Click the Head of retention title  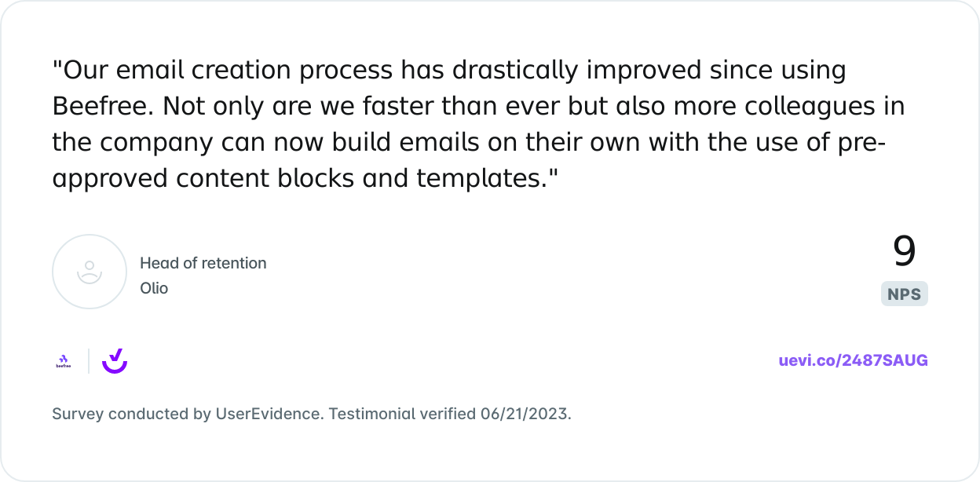203,263
